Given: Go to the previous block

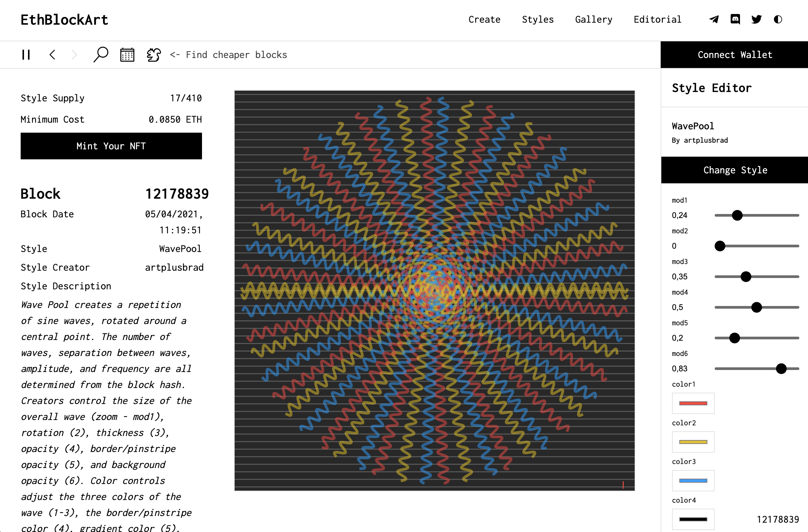Looking at the screenshot, I should point(53,54).
